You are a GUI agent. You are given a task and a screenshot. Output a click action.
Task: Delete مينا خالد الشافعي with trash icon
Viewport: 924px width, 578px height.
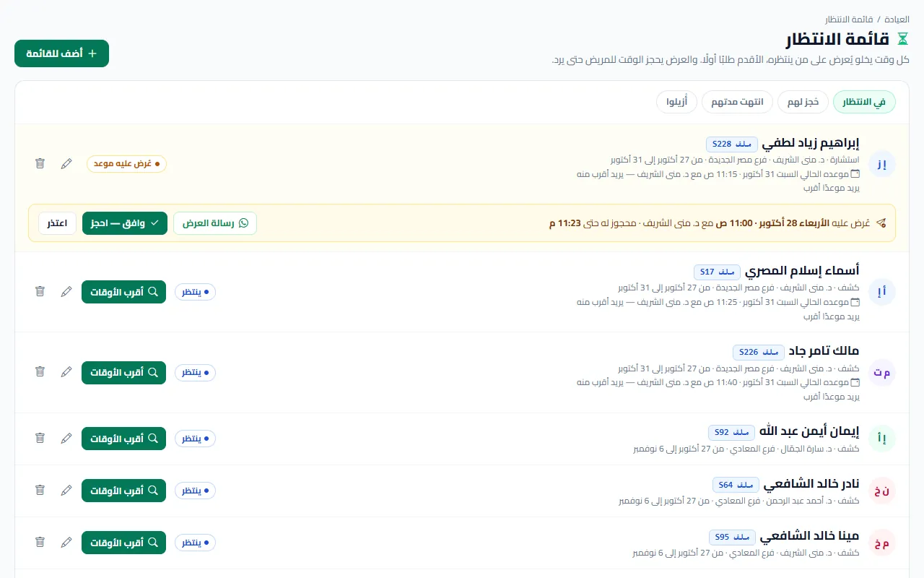tap(40, 543)
